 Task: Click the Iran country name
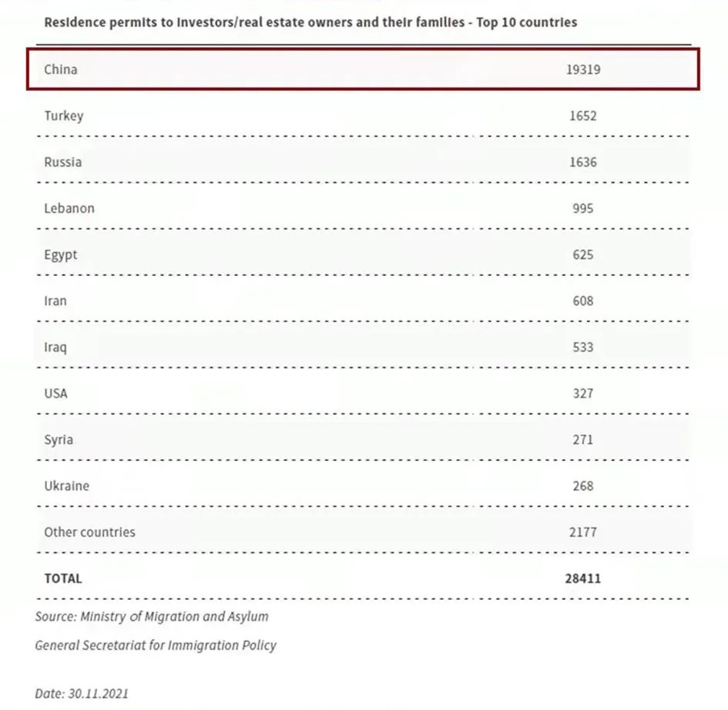click(55, 301)
